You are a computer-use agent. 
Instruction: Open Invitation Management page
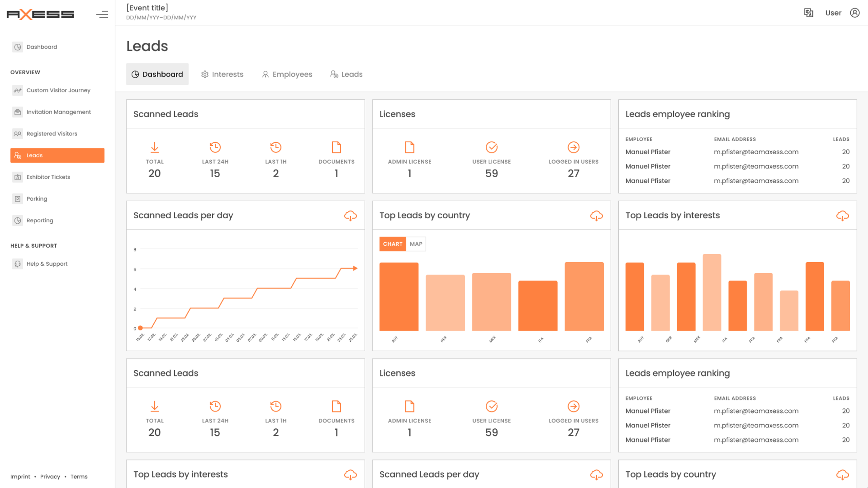(x=58, y=112)
